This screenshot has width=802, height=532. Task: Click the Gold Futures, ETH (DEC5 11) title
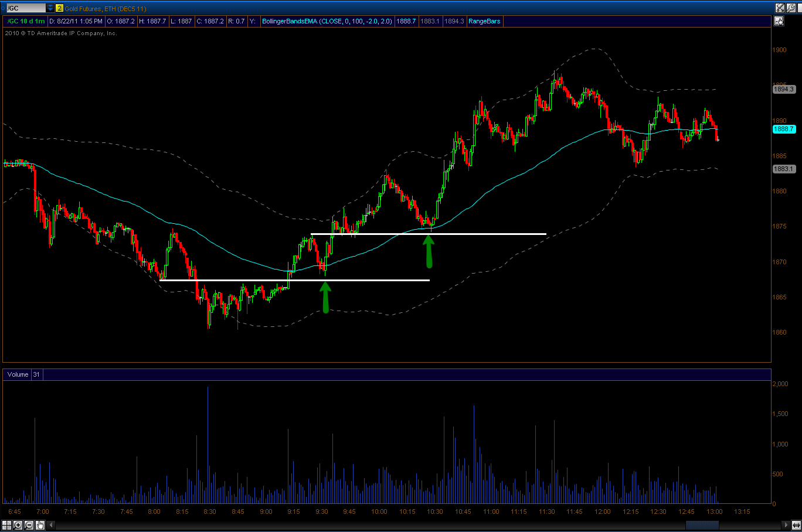pyautogui.click(x=106, y=9)
